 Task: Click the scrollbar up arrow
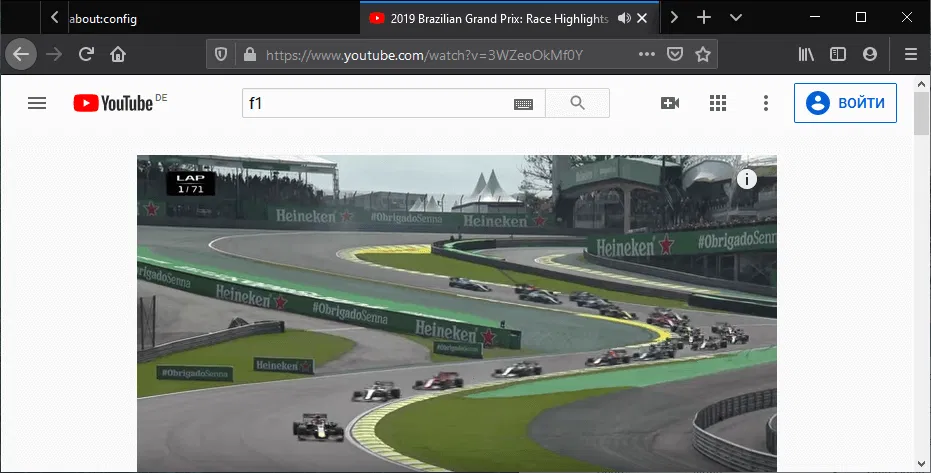click(921, 84)
